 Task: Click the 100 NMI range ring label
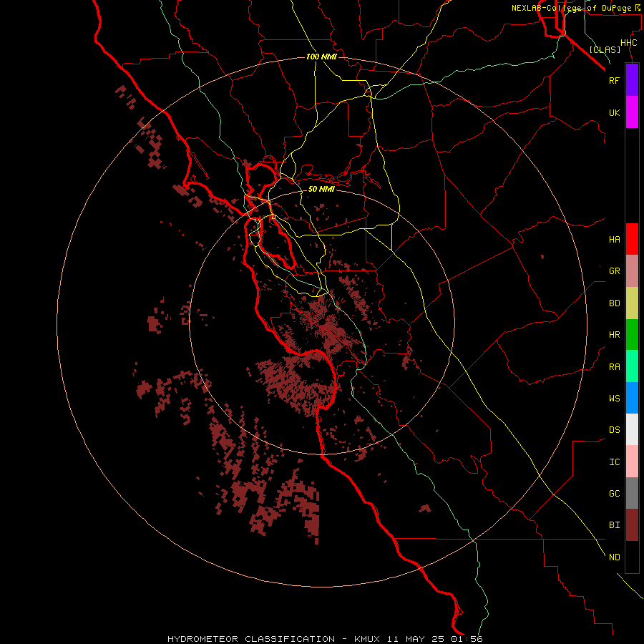[321, 57]
